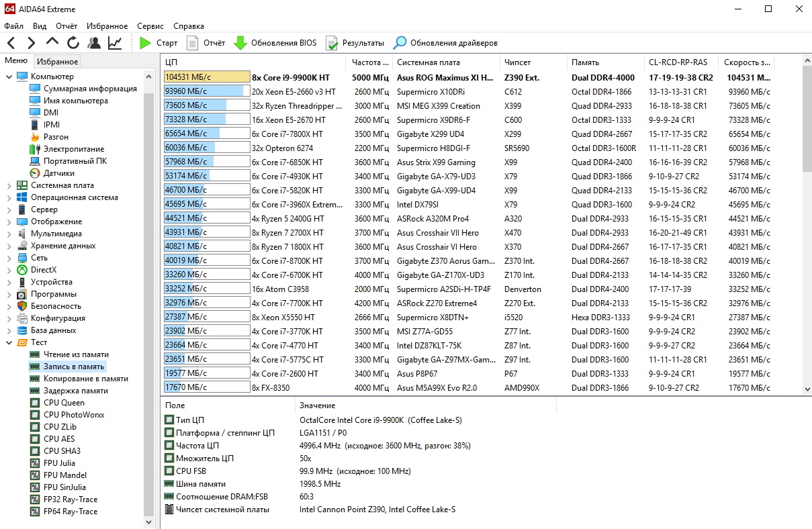Sort by Системная плата column header
The image size is (812, 529).
coord(446,62)
